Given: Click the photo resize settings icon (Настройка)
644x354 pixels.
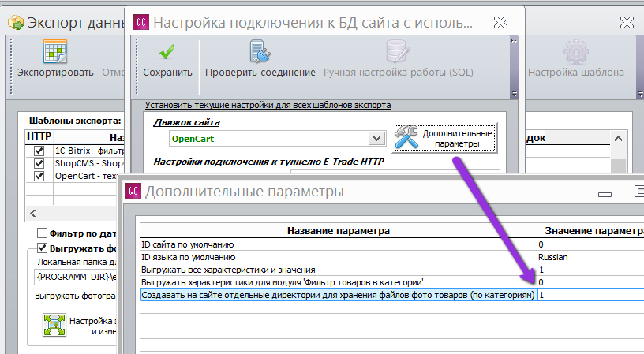Looking at the screenshot, I should pyautogui.click(x=54, y=325).
